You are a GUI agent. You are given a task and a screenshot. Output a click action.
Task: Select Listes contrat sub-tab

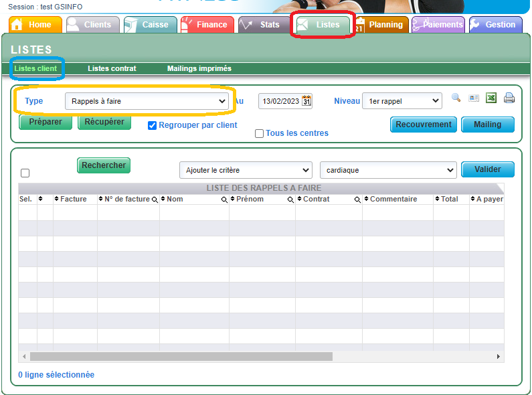click(112, 68)
